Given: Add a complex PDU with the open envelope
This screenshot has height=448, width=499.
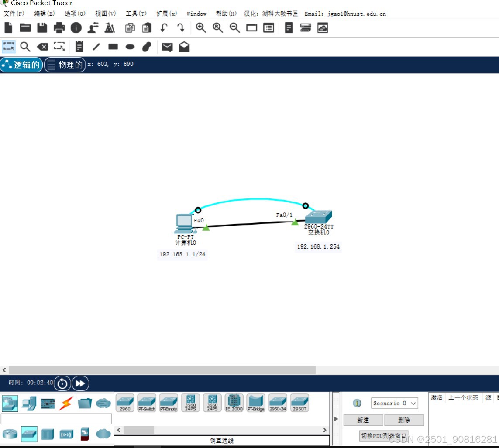Looking at the screenshot, I should pyautogui.click(x=184, y=47).
